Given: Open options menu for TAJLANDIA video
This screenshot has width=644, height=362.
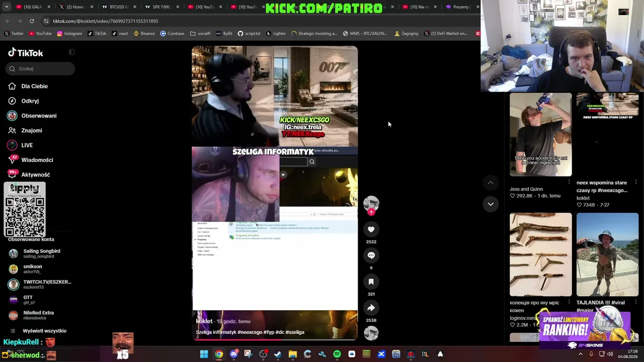Looking at the screenshot, I should pyautogui.click(x=636, y=302).
